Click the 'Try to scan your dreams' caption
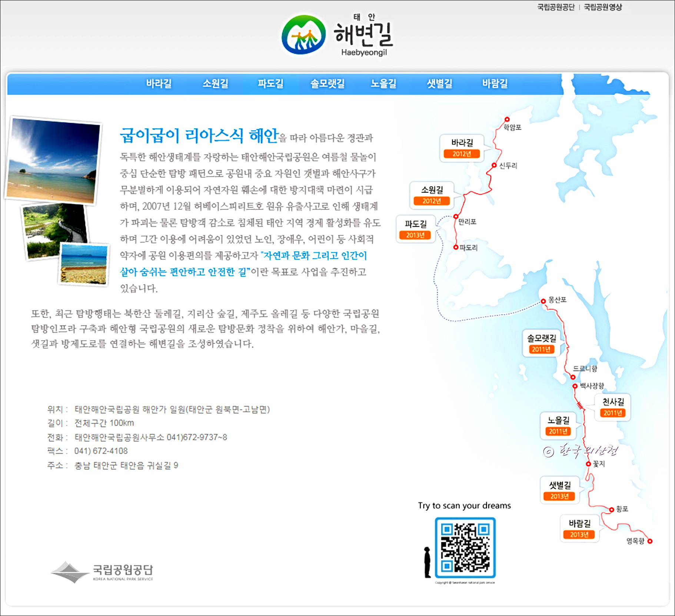The height and width of the screenshot is (616, 675). (x=464, y=506)
